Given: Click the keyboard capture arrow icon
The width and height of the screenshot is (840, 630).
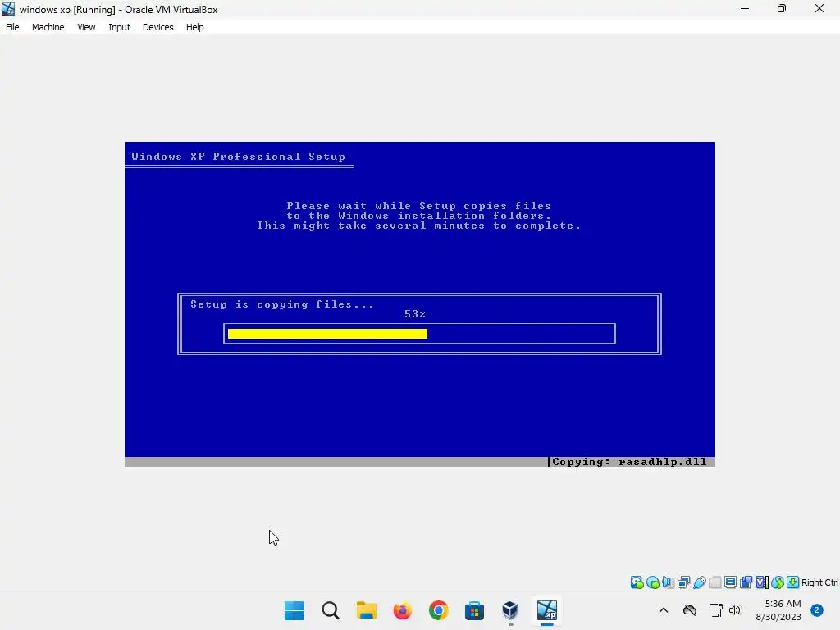Looking at the screenshot, I should (793, 582).
